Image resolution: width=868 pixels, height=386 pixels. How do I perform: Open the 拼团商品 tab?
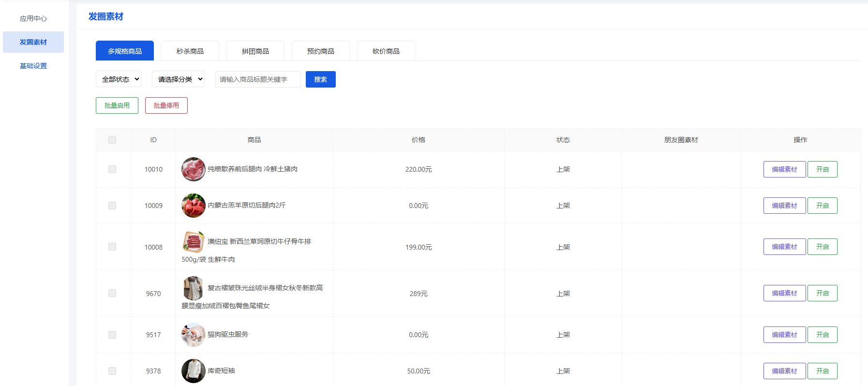click(255, 51)
